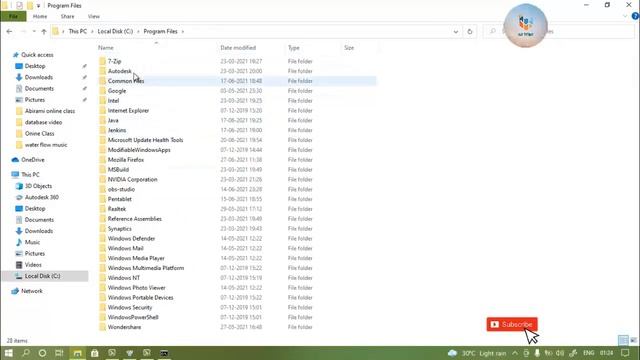
Task: Open Abirami online class folder in sidebar
Action: (50, 111)
